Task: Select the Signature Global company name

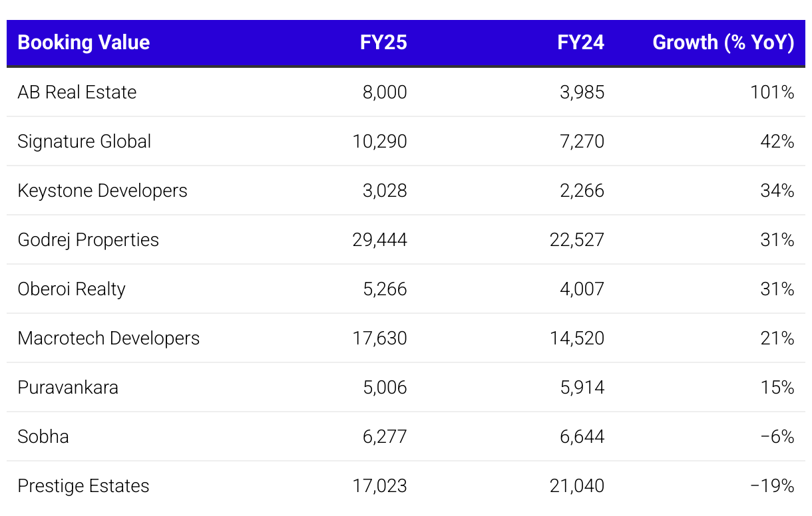Action: (x=85, y=141)
